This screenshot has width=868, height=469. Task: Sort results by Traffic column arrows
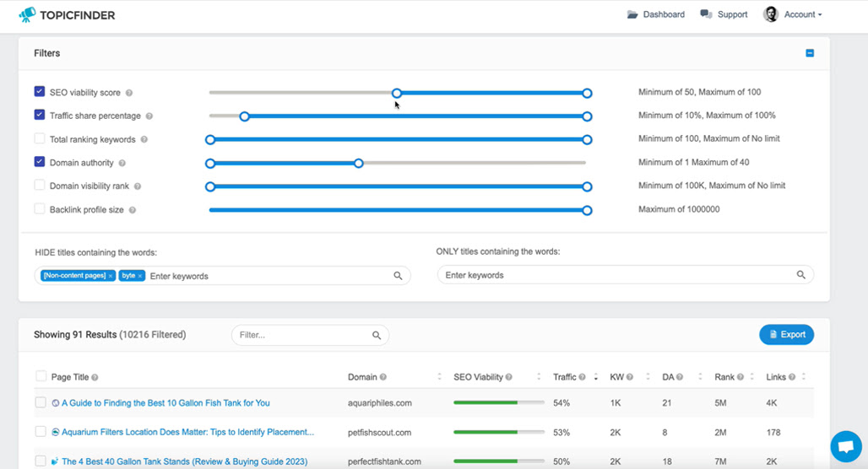595,377
